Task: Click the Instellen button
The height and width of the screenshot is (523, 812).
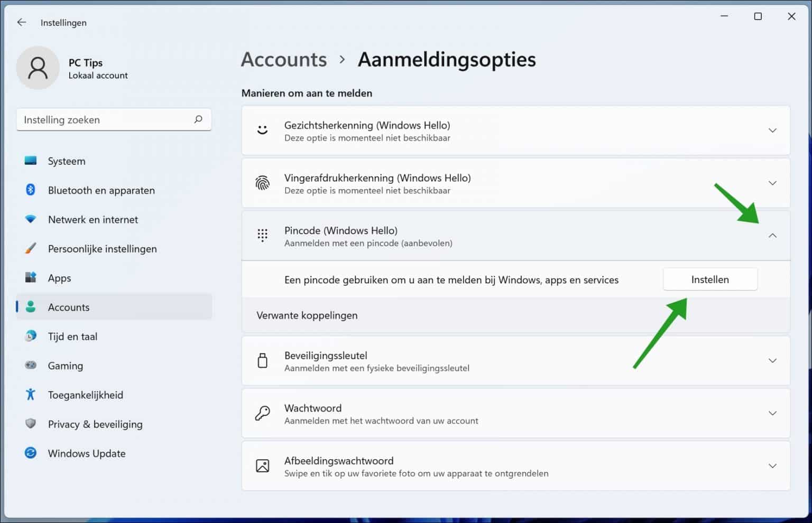Action: 710,279
